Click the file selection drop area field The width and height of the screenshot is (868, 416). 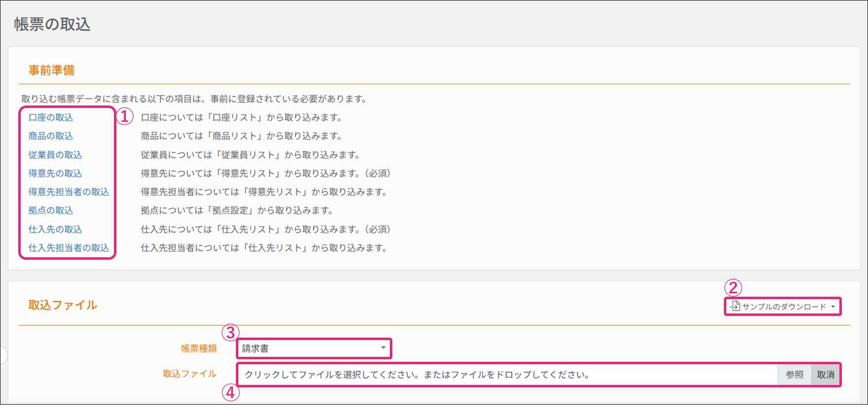click(507, 375)
